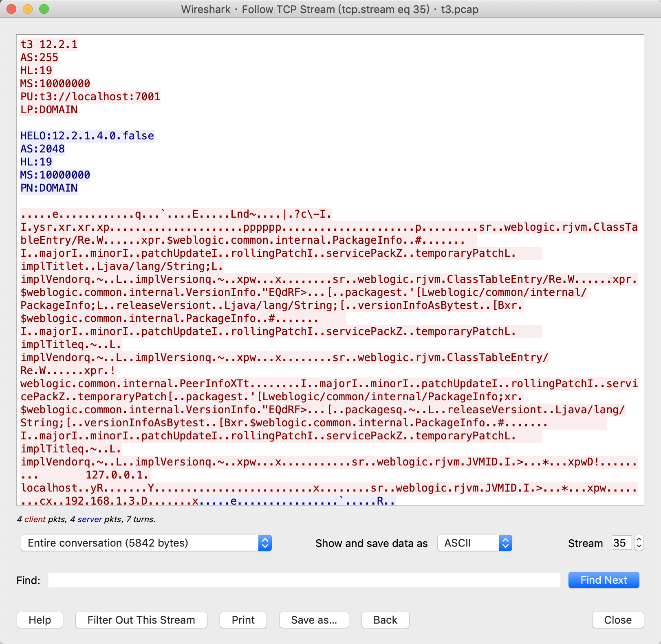
Task: Click the "4 client pkts, 4 server pkts" summary
Action: click(x=86, y=520)
